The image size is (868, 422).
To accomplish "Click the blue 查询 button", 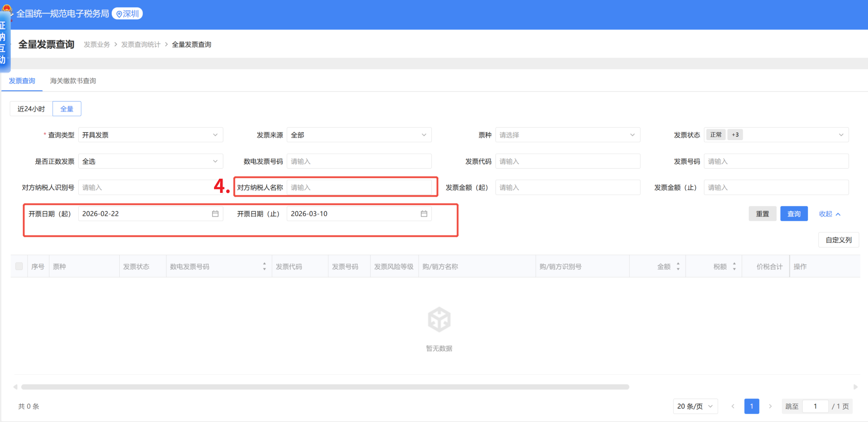I will point(793,214).
